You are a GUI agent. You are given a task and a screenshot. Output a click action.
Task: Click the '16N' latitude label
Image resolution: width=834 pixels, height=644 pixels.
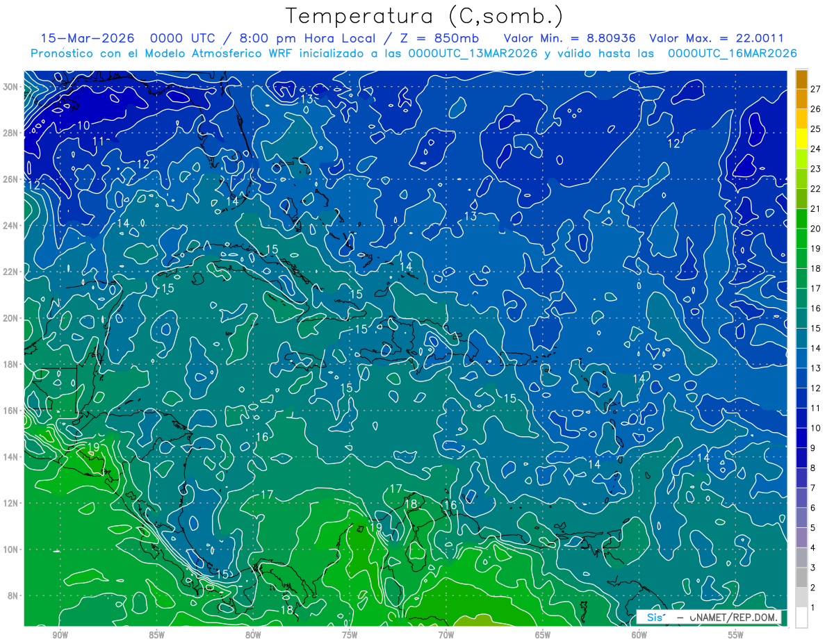[10, 411]
